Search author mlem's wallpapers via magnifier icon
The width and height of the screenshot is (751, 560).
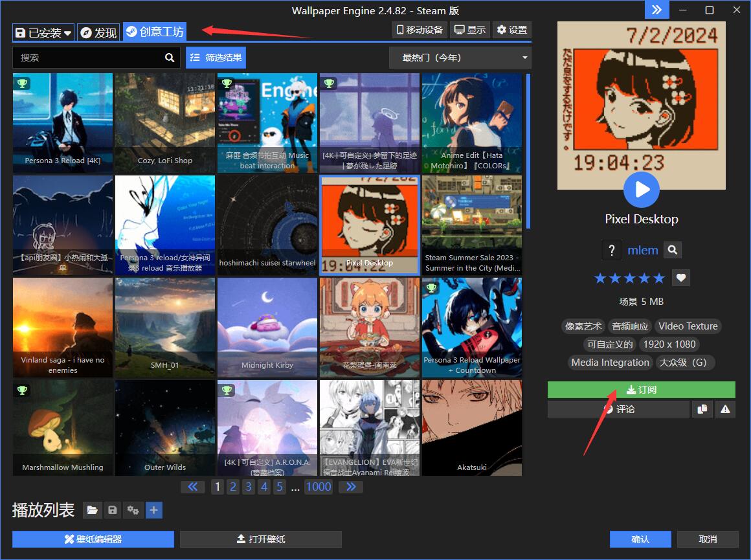[672, 250]
